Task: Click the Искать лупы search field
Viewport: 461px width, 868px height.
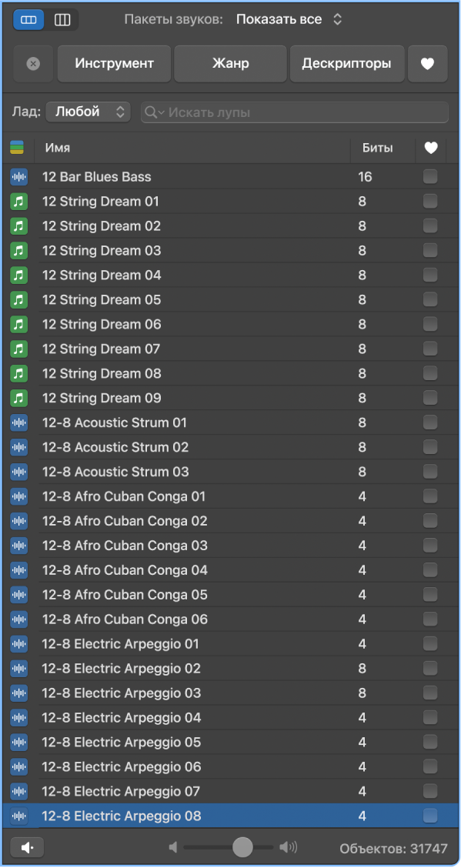Action: pos(295,112)
